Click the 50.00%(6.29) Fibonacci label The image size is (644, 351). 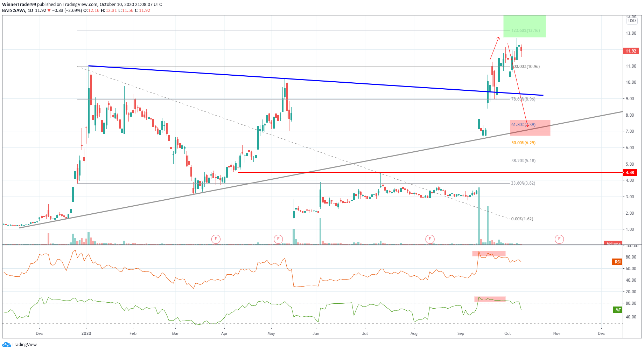(x=523, y=143)
